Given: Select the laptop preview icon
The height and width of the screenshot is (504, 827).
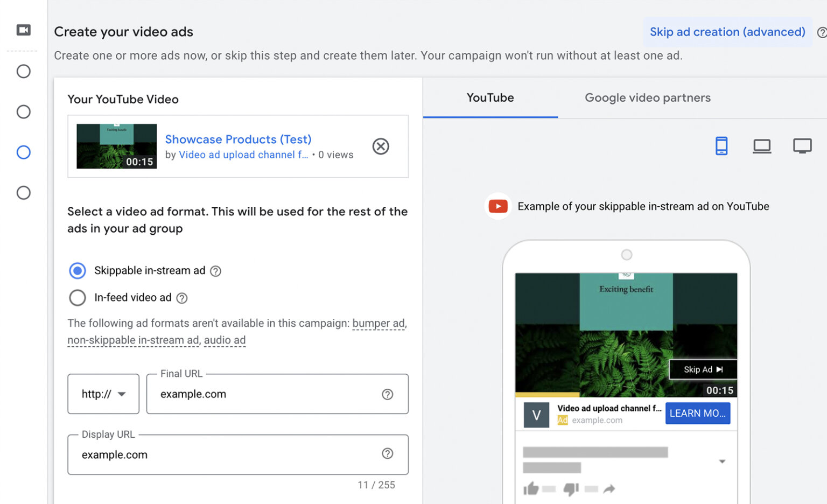Looking at the screenshot, I should [762, 145].
